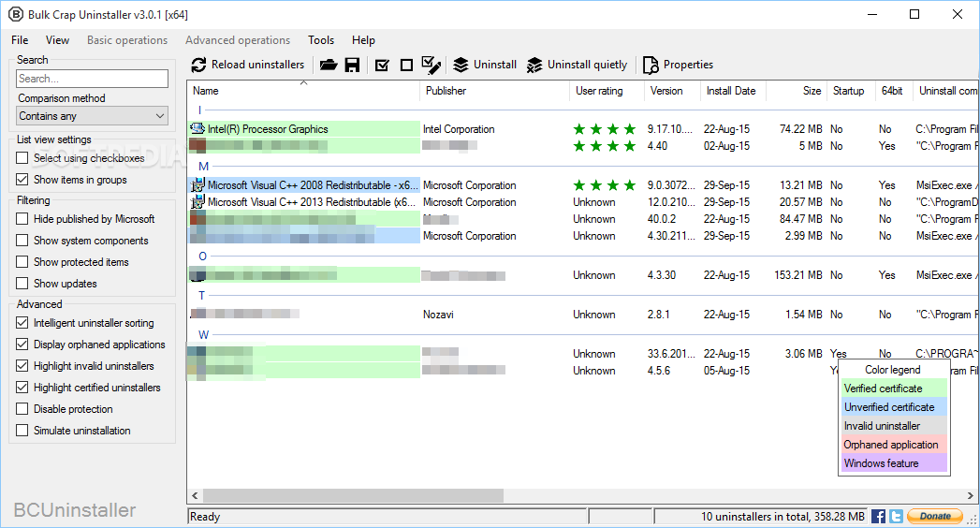
Task: Click the invert selection checkbox icon
Action: 431,65
